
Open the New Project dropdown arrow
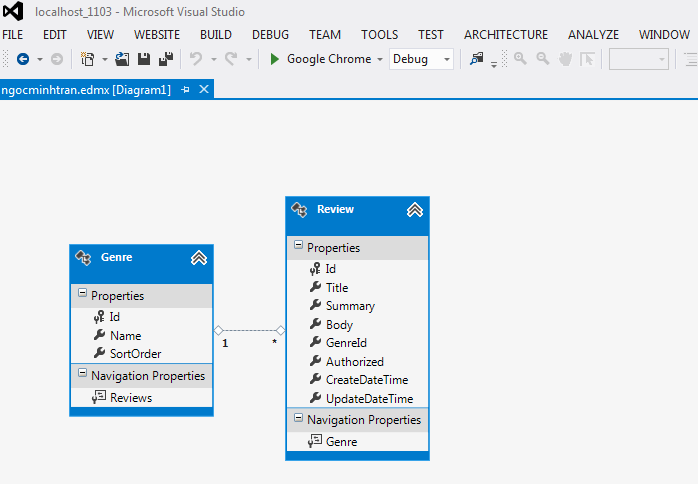point(105,59)
